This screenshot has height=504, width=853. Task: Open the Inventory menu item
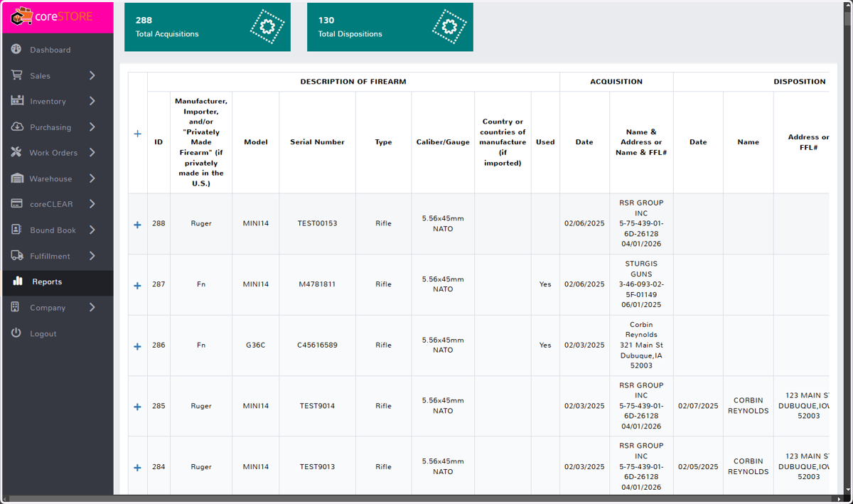57,101
